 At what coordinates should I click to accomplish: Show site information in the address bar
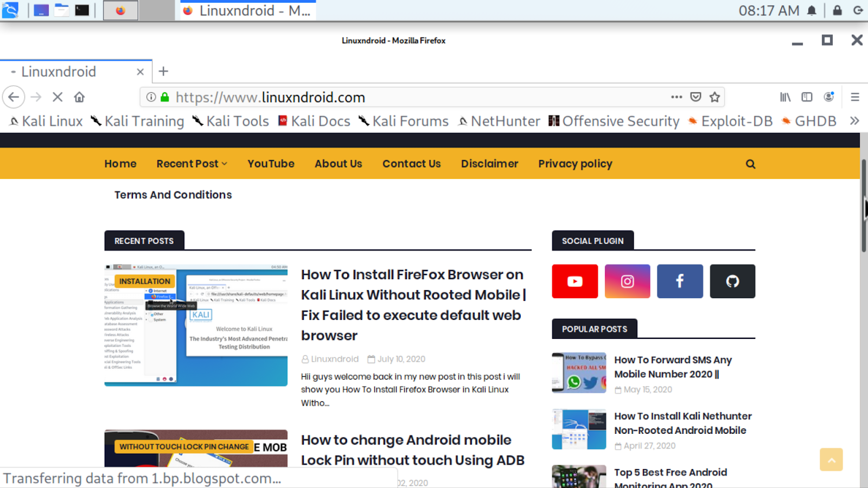pos(151,97)
